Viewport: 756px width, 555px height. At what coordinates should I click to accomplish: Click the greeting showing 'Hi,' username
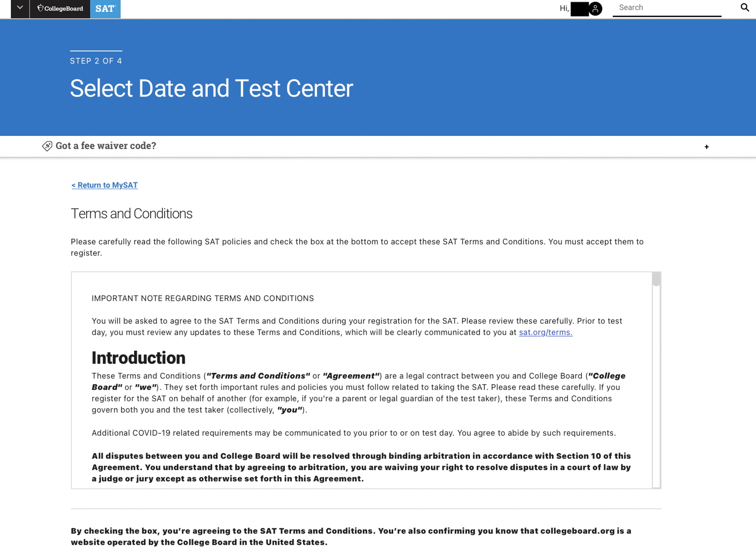coord(563,8)
